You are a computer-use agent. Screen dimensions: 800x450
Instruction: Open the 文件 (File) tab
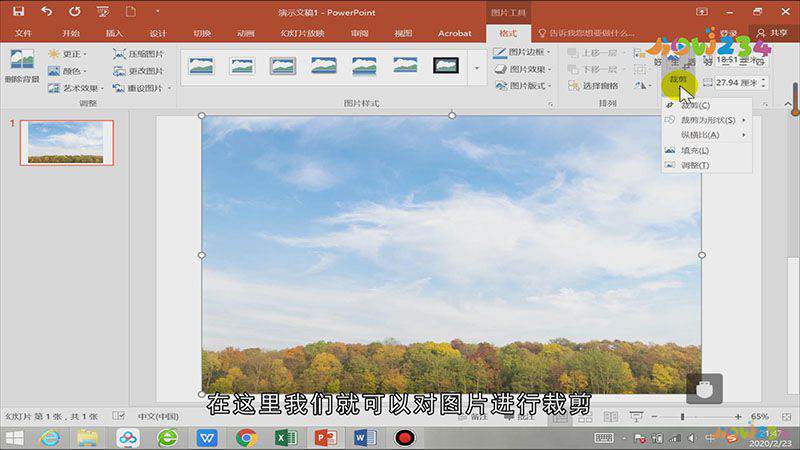coord(23,33)
